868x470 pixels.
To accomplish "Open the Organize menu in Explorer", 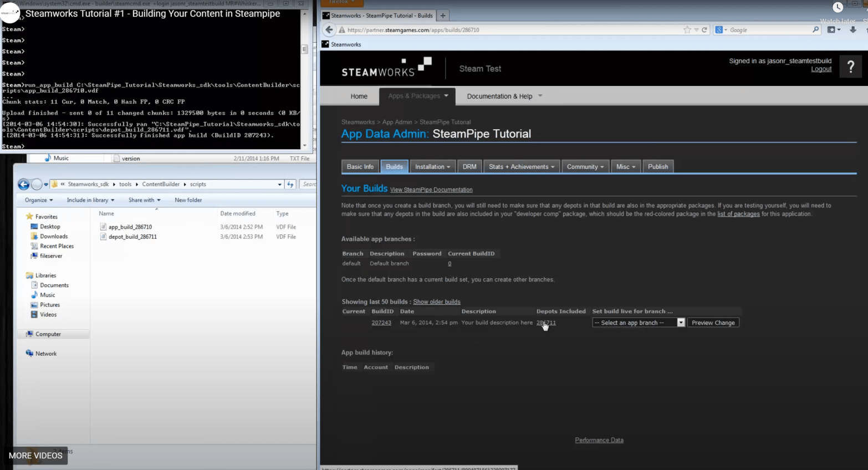I will (x=39, y=200).
